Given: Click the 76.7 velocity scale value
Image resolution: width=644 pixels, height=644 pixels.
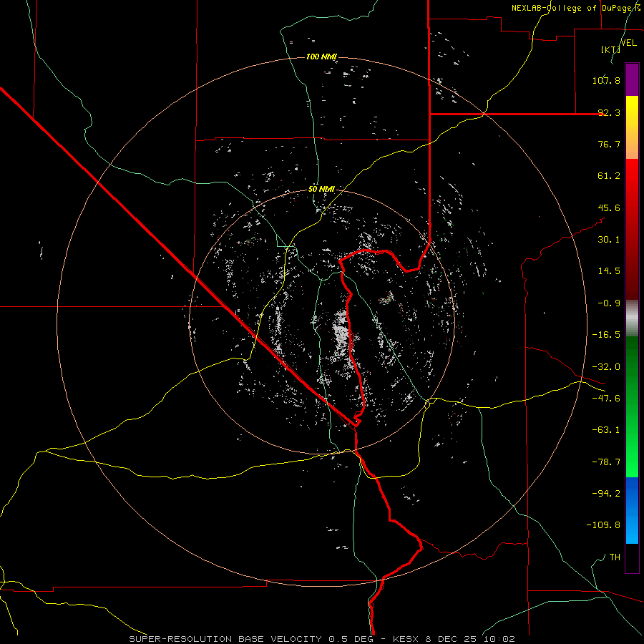Looking at the screenshot, I should (x=609, y=144).
